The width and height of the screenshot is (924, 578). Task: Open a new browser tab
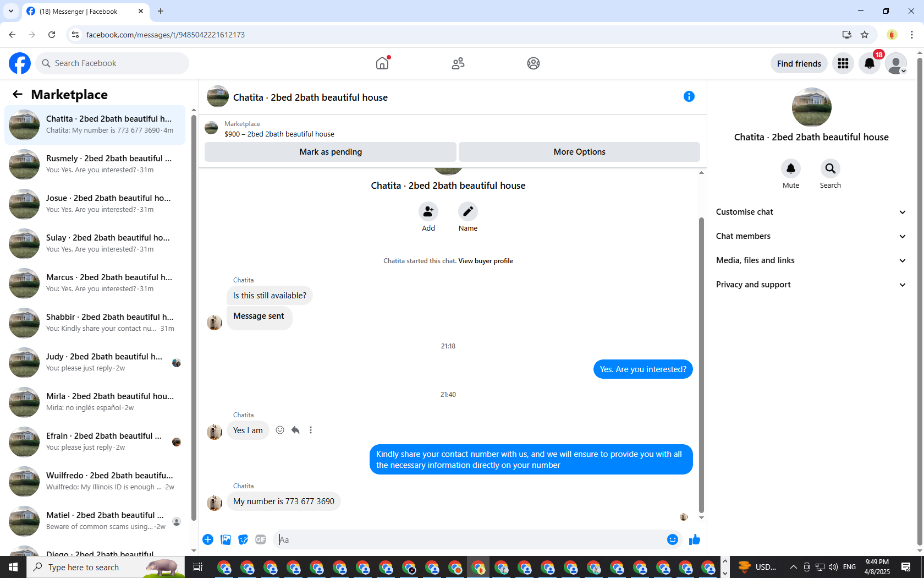[161, 11]
